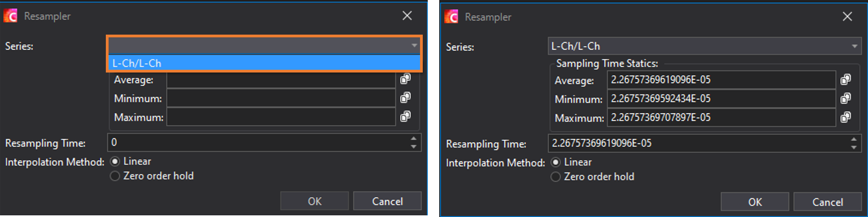The image size is (868, 217).
Task: Collapse the open Series dropdown arrow
Action: (x=415, y=46)
